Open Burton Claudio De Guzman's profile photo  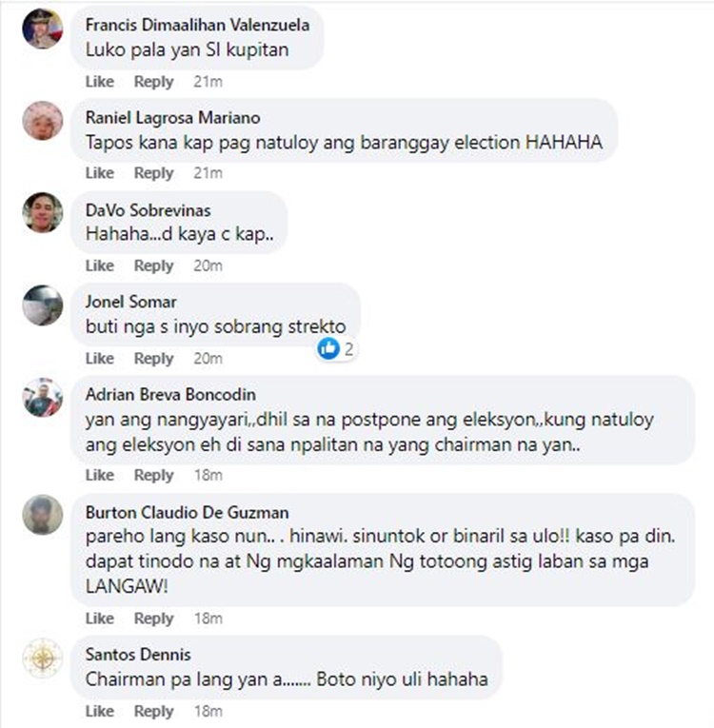click(x=43, y=515)
